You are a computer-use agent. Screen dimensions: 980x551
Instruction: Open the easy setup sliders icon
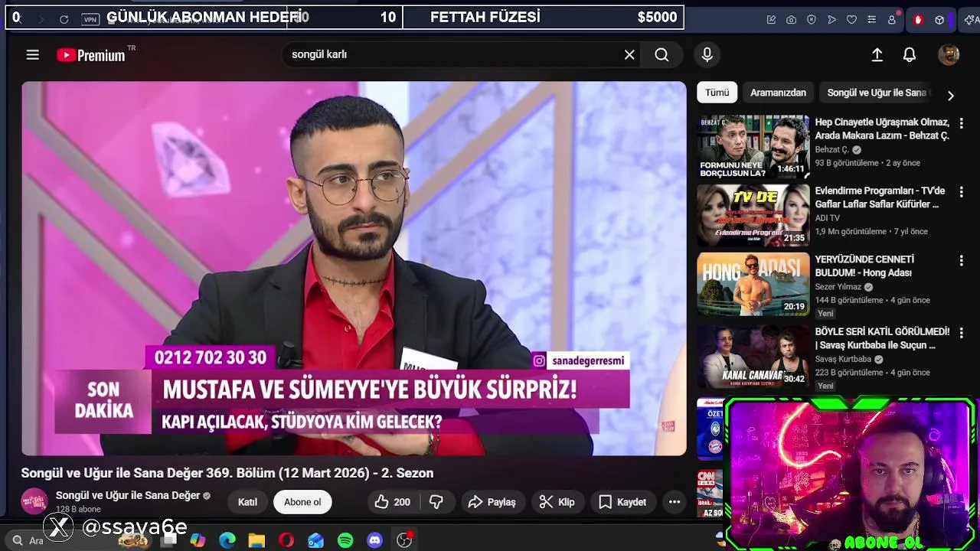coord(871,20)
